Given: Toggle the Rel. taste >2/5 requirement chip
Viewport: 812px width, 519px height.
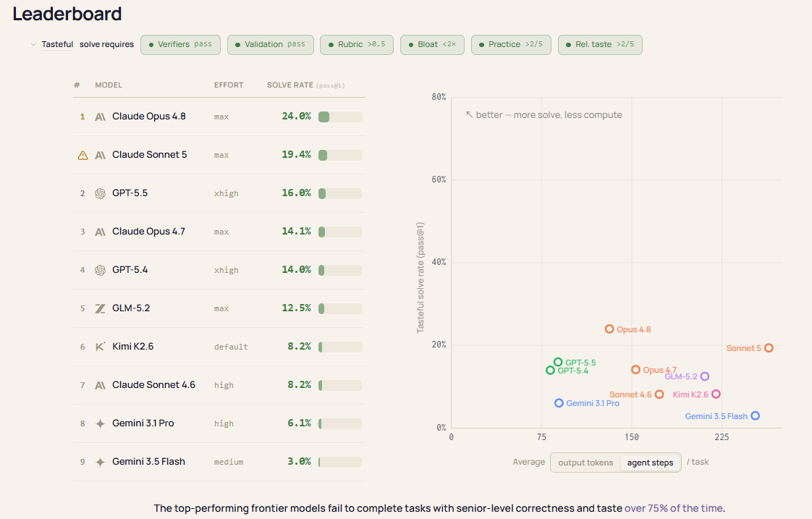Looking at the screenshot, I should click(x=600, y=45).
